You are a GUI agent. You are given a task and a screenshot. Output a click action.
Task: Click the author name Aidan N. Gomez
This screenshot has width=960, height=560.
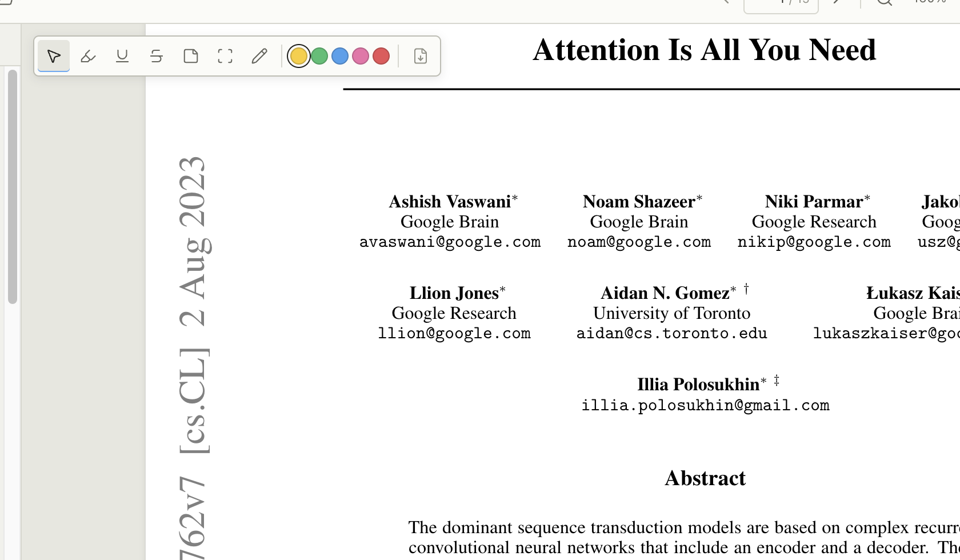tap(665, 293)
